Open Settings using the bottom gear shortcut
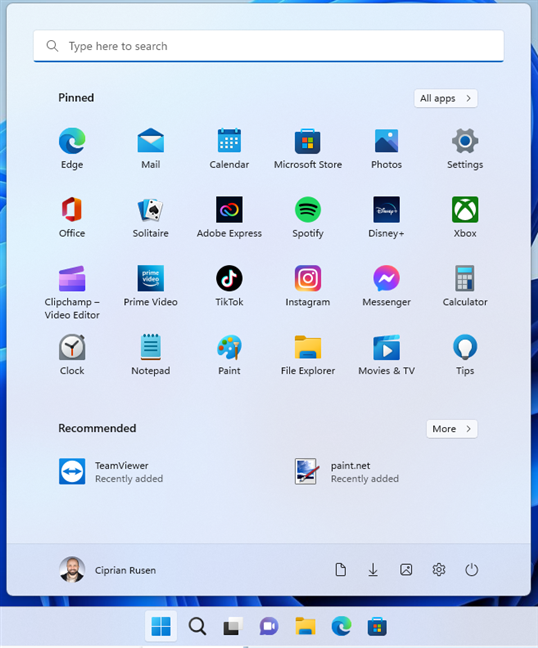Screen dimensions: 538x648 (x=439, y=569)
